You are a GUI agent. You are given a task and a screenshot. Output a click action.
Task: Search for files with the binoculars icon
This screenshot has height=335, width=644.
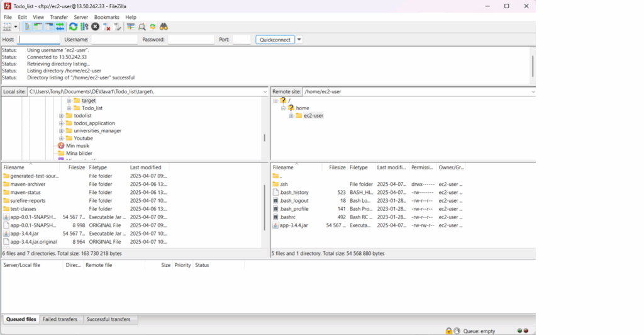tap(164, 26)
